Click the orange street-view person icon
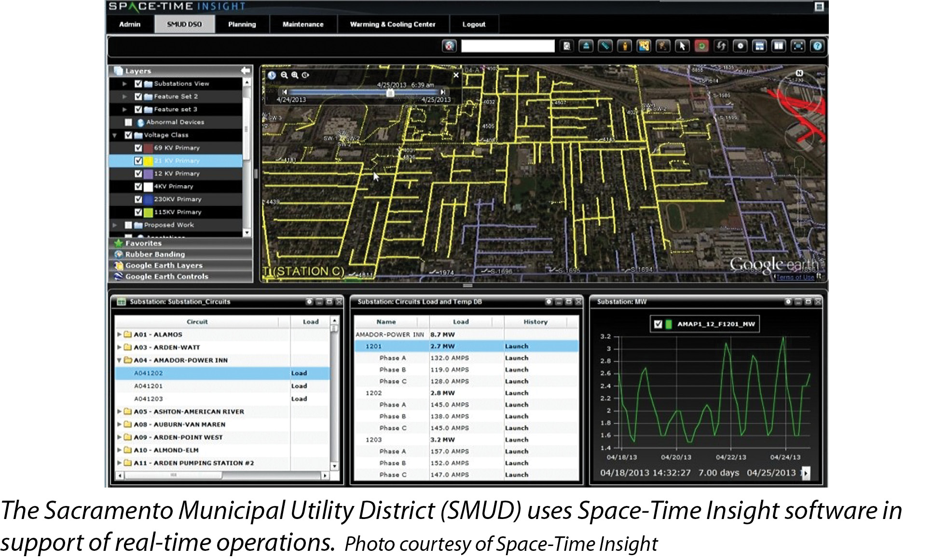The width and height of the screenshot is (933, 560). point(625,46)
